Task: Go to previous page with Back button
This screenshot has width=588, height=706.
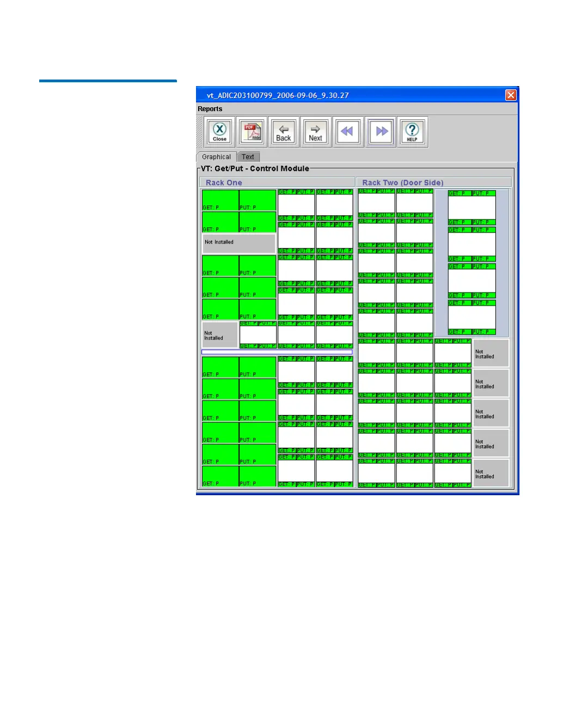Action: click(x=284, y=132)
